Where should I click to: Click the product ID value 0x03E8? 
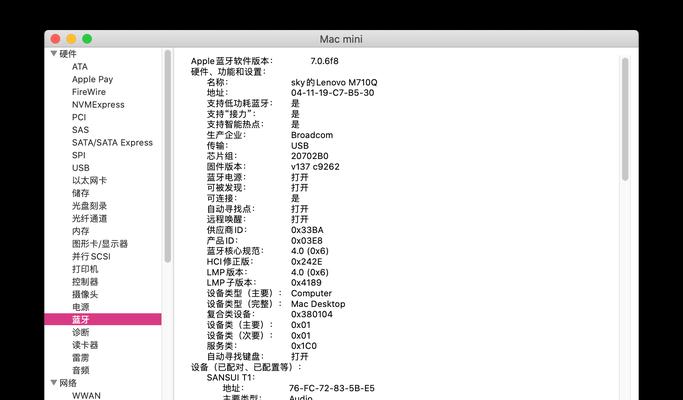pos(307,241)
